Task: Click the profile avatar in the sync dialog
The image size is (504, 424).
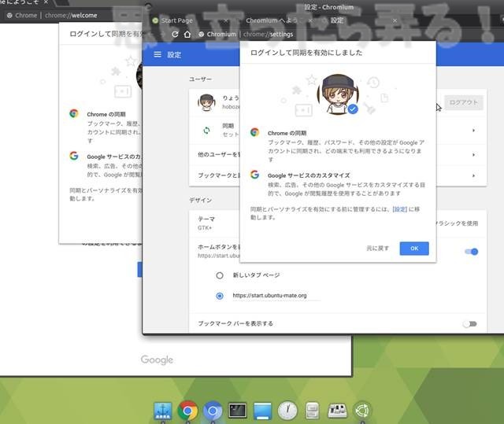Action: pyautogui.click(x=338, y=94)
